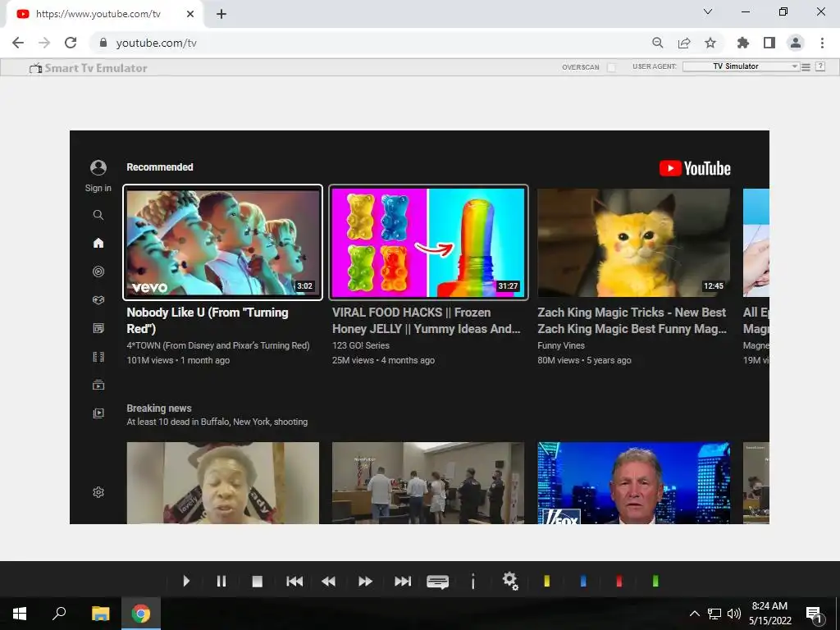Click the blue remote color key
The width and height of the screenshot is (840, 630).
pyautogui.click(x=583, y=581)
